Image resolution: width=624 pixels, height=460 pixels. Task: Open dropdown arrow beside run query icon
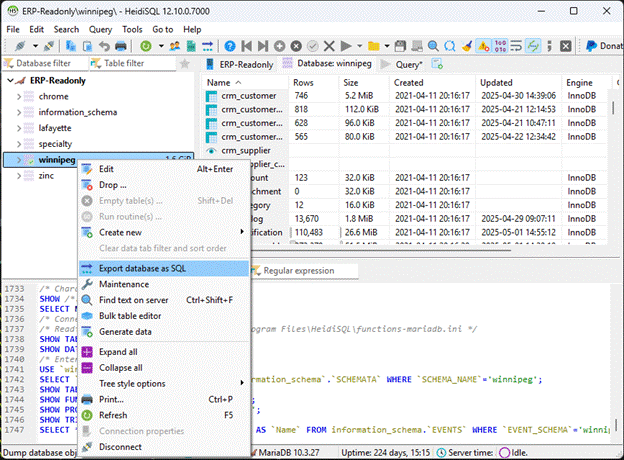point(360,46)
